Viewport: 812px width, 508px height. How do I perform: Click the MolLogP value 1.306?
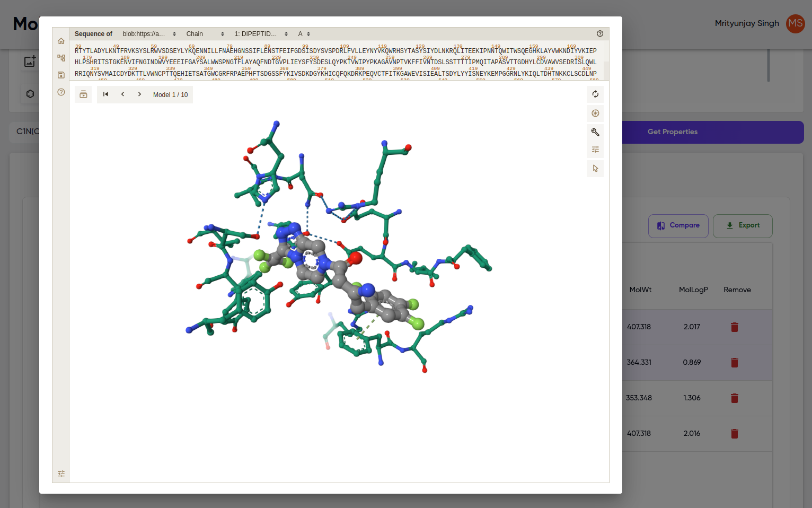tap(692, 398)
